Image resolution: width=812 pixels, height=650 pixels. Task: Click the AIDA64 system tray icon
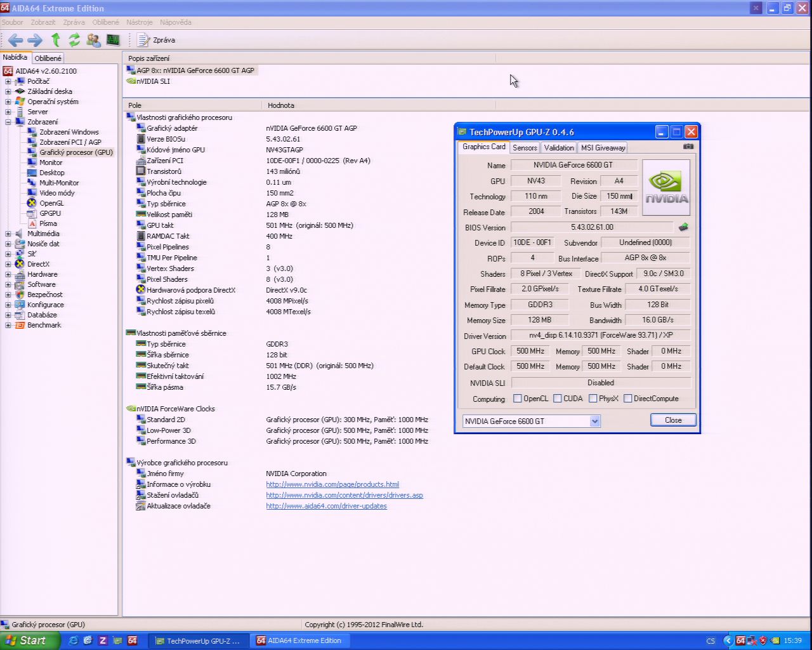pyautogui.click(x=740, y=640)
